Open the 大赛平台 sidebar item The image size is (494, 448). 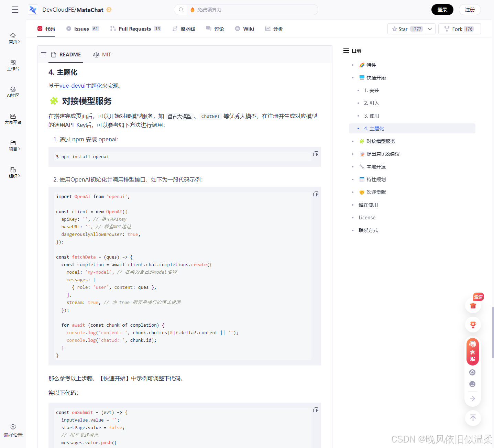tap(13, 119)
